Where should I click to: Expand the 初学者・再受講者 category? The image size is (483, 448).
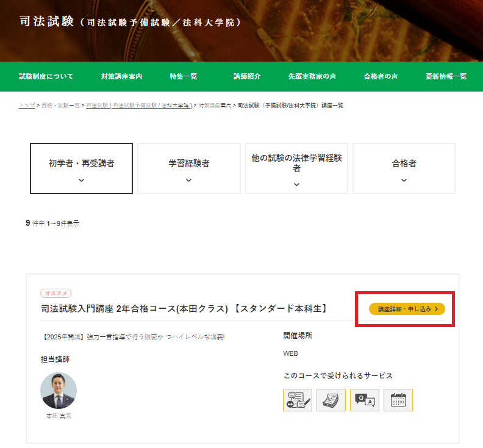(81, 168)
